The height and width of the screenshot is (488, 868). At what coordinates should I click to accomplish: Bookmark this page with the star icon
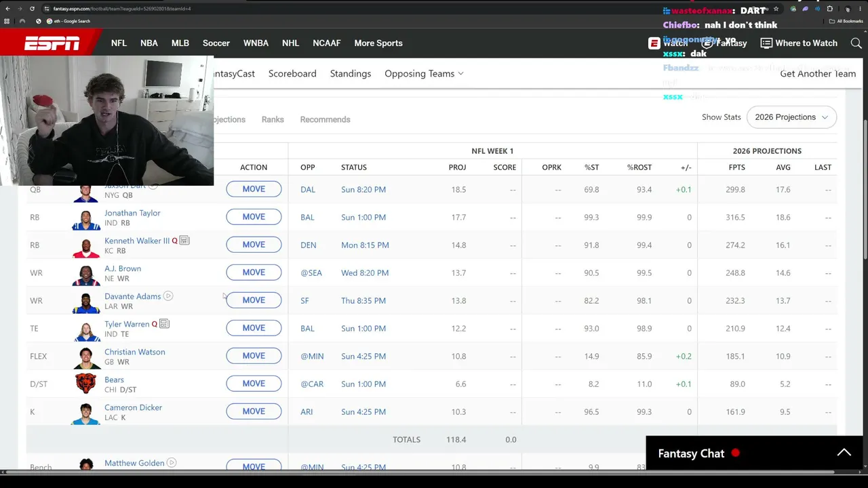pos(776,9)
